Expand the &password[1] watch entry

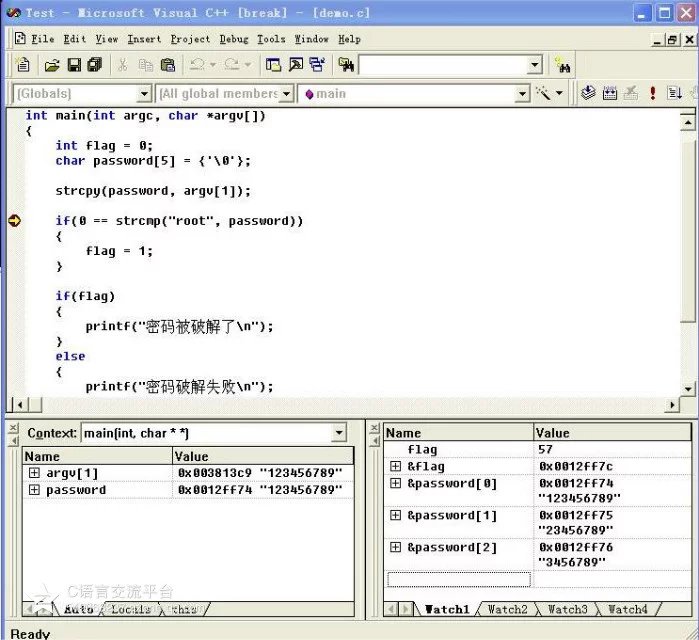click(395, 515)
